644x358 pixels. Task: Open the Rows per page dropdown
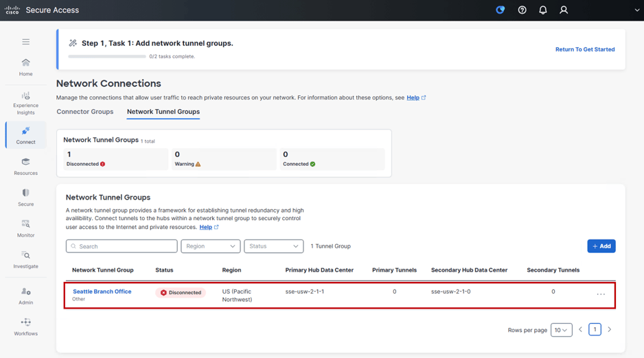coord(561,330)
